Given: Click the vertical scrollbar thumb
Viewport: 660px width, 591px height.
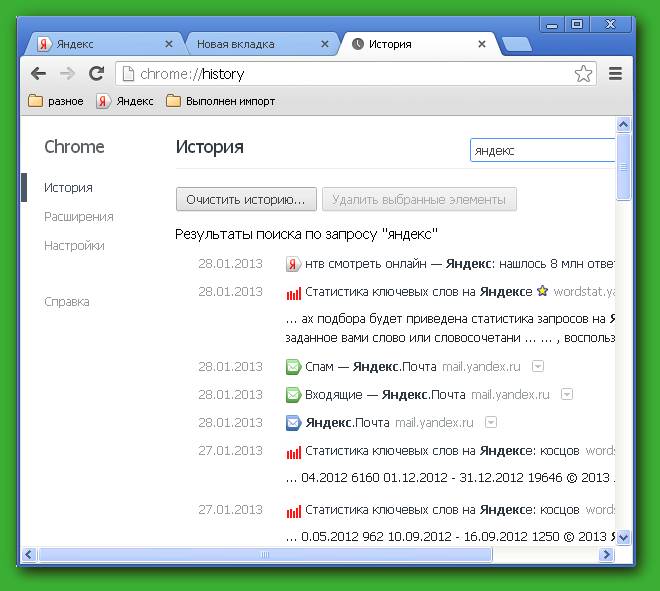Looking at the screenshot, I should pos(623,167).
